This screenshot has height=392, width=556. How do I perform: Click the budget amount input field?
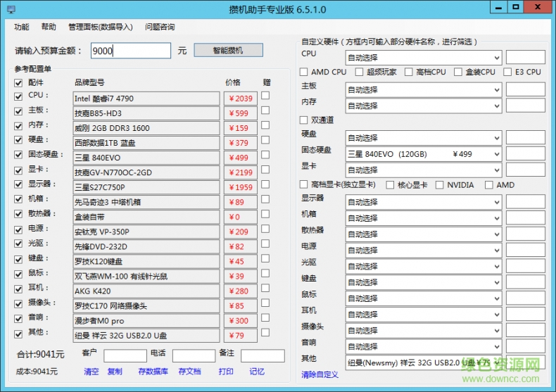click(x=130, y=51)
